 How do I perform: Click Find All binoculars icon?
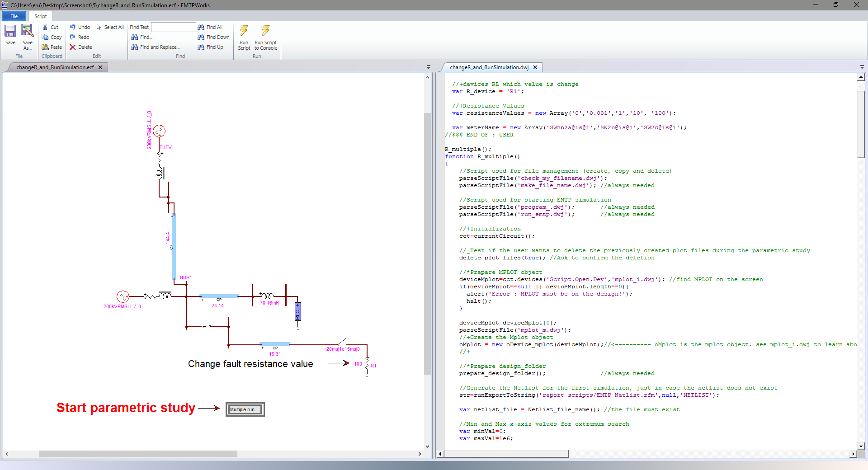click(201, 27)
